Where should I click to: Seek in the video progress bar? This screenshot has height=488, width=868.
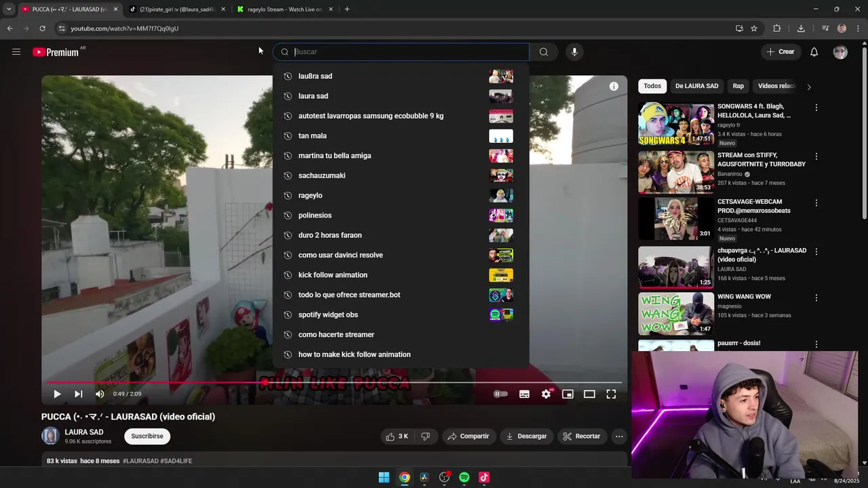[334, 383]
